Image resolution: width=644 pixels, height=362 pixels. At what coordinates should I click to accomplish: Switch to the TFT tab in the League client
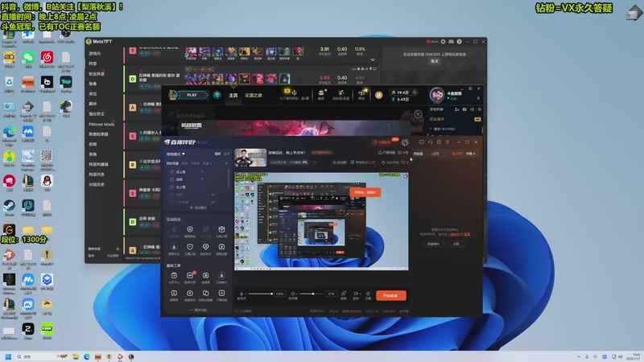tap(254, 95)
